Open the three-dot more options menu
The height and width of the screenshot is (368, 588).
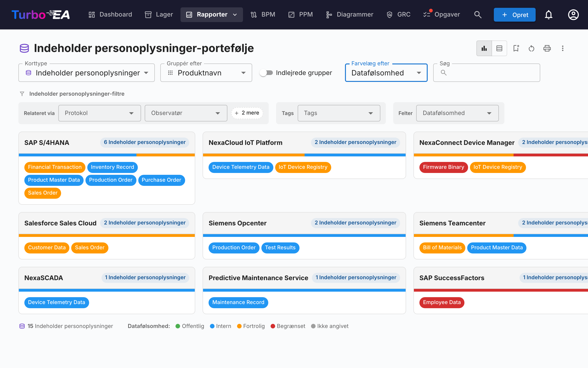pyautogui.click(x=563, y=48)
